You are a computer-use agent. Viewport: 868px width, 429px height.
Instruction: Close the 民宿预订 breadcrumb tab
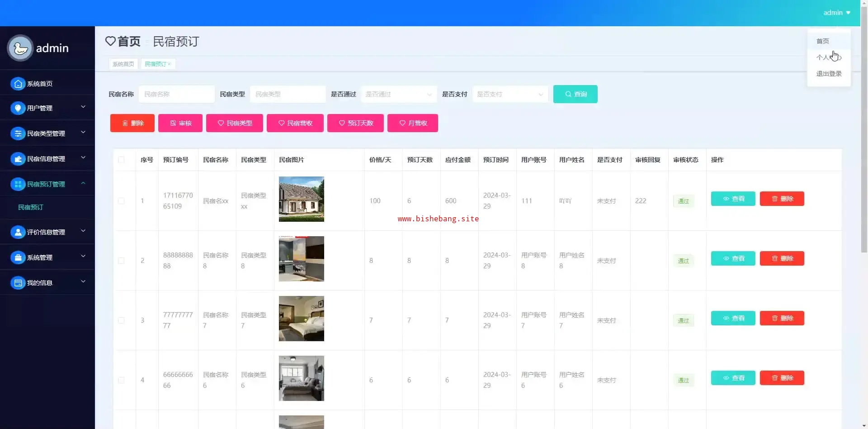tap(170, 64)
